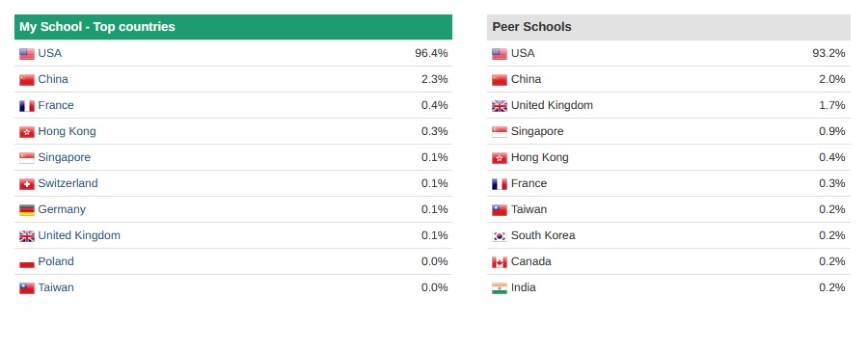Click the Poland flag icon
This screenshot has width=868, height=351.
click(x=27, y=262)
